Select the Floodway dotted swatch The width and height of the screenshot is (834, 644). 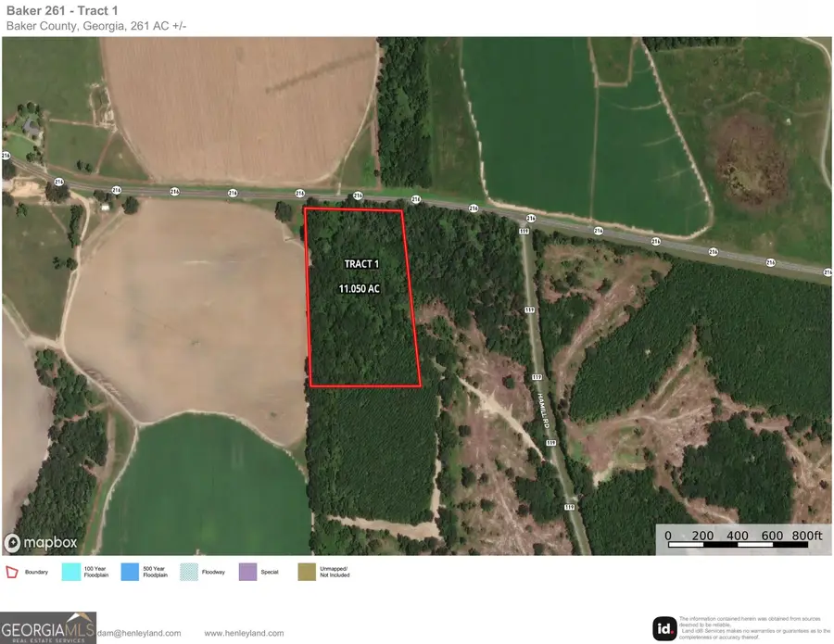tap(189, 573)
